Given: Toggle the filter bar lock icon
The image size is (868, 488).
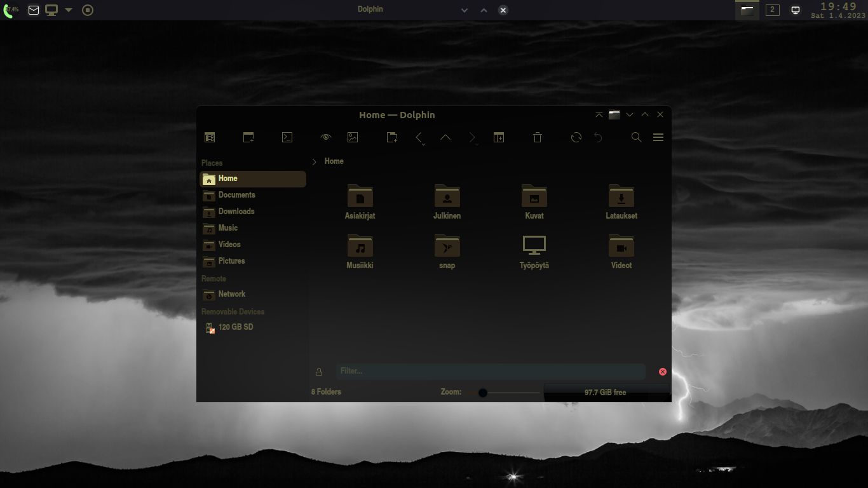Looking at the screenshot, I should tap(320, 371).
